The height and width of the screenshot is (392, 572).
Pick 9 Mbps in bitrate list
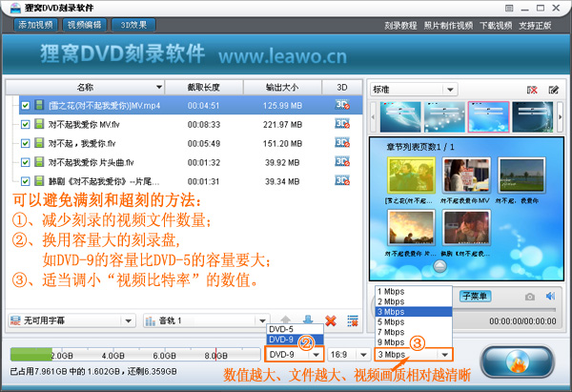(x=414, y=342)
